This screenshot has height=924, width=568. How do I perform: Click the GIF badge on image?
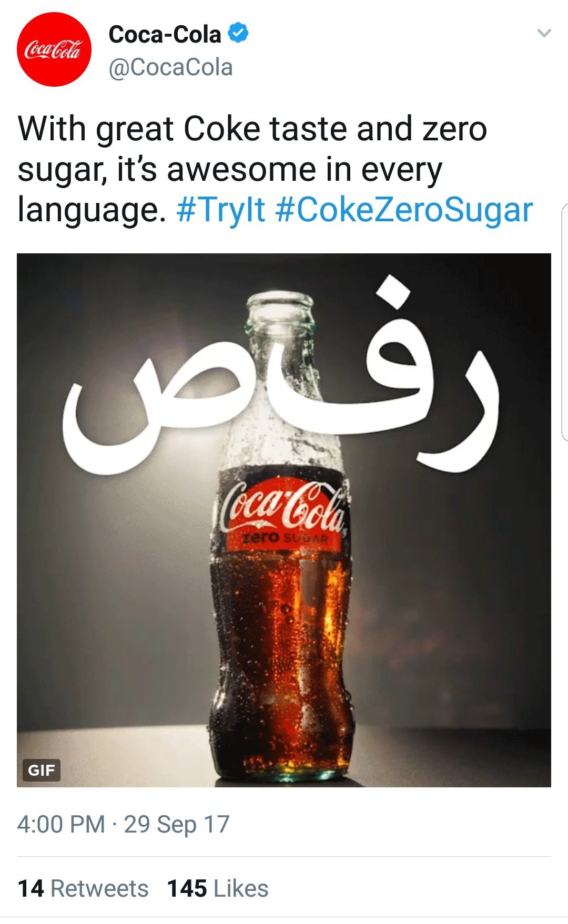tap(42, 771)
